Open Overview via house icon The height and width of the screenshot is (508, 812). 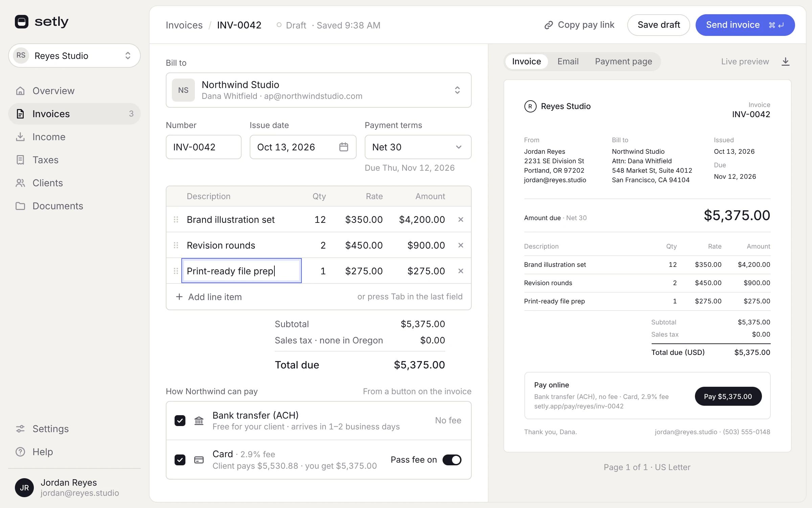pos(20,91)
